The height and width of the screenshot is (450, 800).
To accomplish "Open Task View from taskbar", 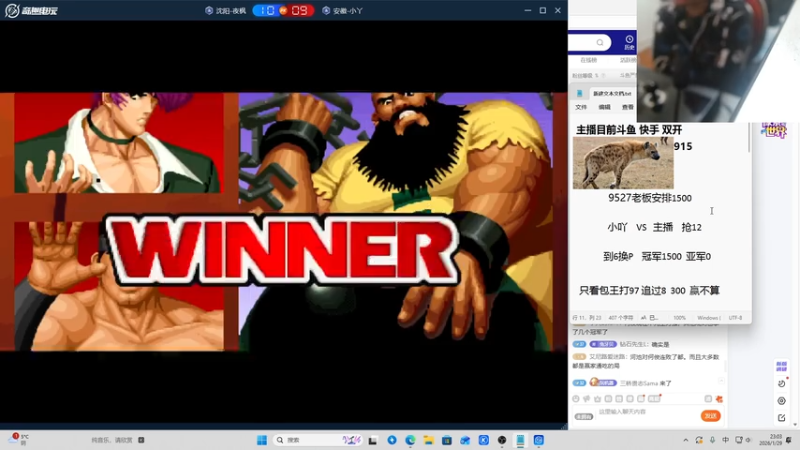I will tap(373, 440).
